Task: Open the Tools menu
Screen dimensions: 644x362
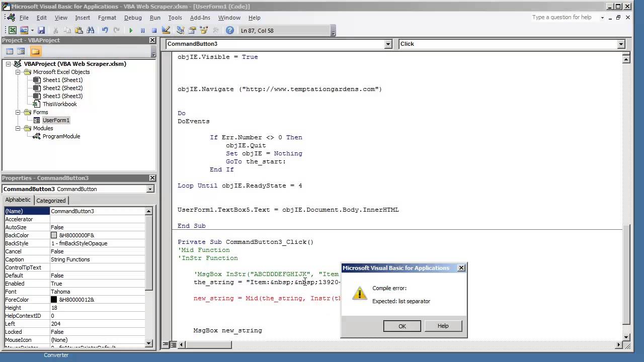Action: tap(175, 18)
